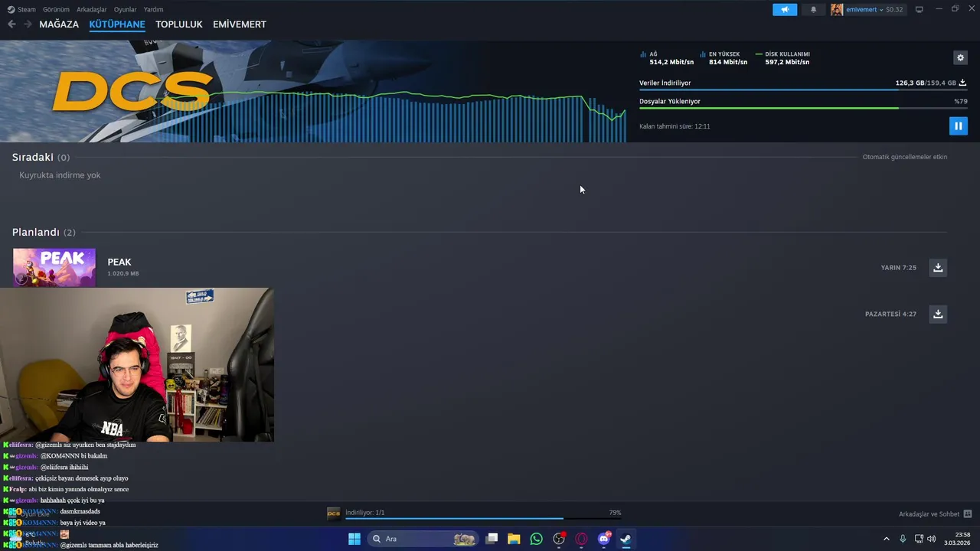Open the Görünüm menu
Screen dimensions: 980x551
(56, 9)
